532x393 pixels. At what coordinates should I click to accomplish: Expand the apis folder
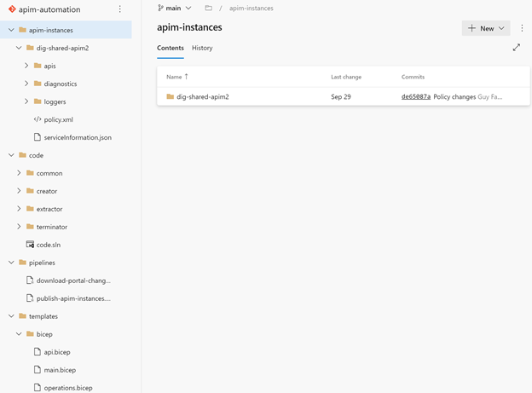pos(26,66)
